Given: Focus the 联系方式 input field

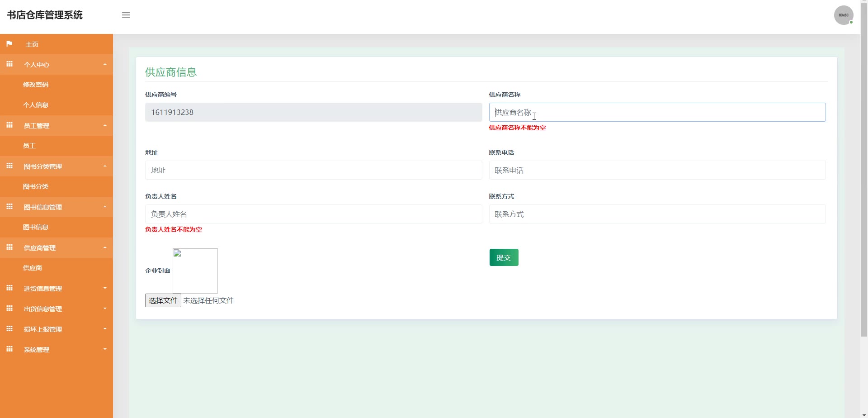Looking at the screenshot, I should [x=657, y=214].
